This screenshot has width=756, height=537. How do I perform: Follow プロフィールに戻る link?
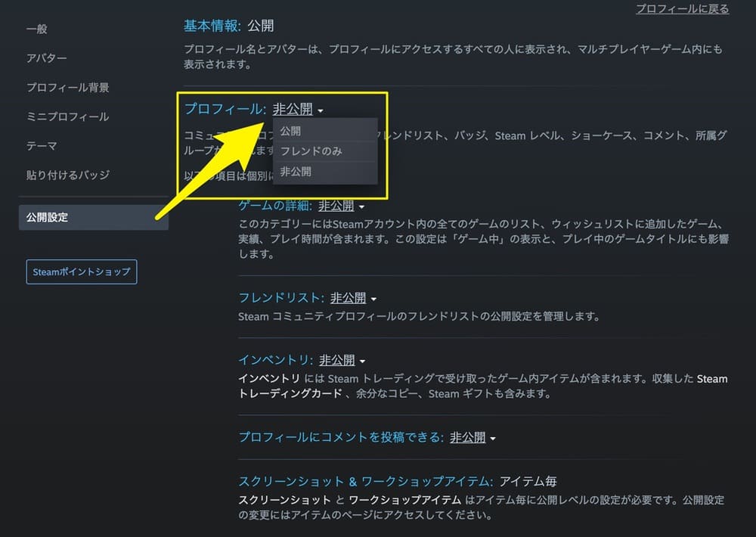(682, 8)
